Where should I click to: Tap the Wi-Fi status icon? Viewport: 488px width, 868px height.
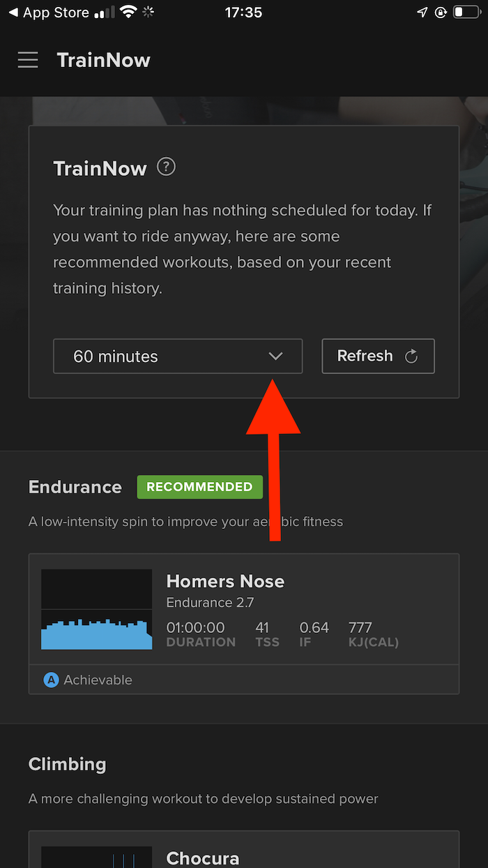coord(128,13)
